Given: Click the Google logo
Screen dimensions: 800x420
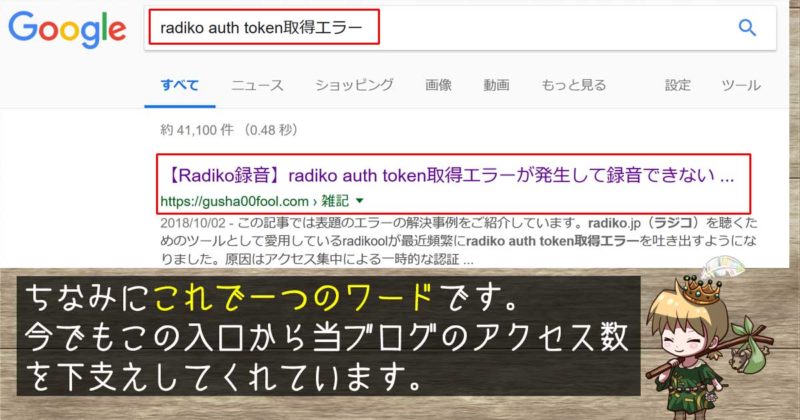Looking at the screenshot, I should (x=67, y=30).
